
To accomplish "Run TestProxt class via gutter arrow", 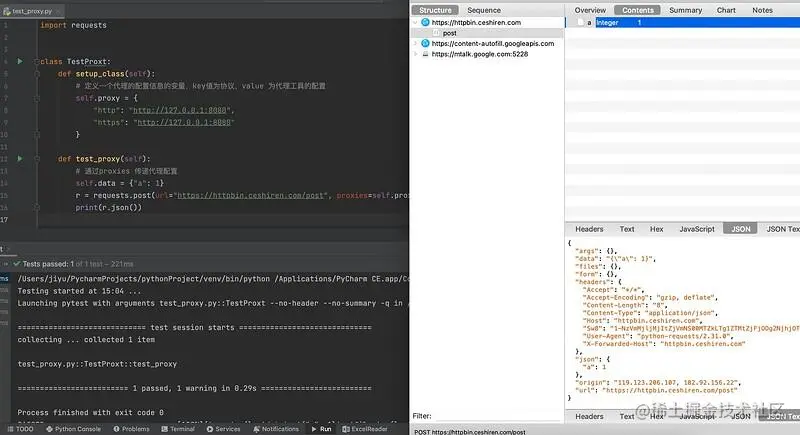I will (x=20, y=61).
